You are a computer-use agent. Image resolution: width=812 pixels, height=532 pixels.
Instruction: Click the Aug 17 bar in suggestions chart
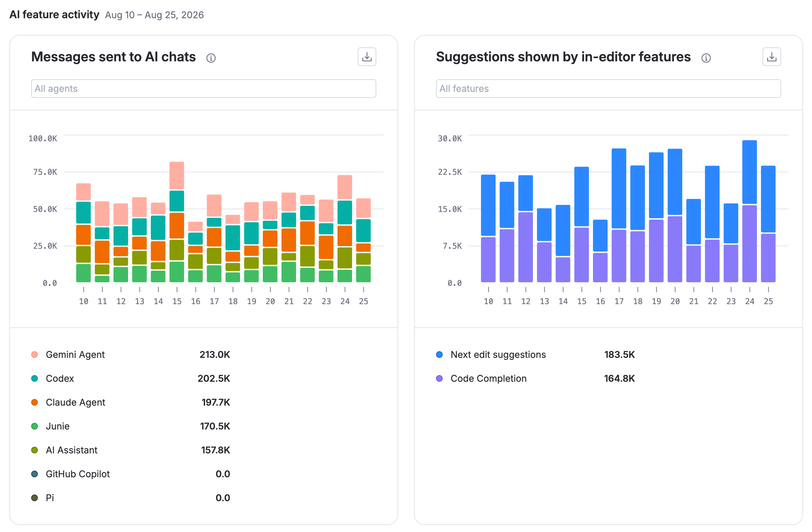point(619,215)
